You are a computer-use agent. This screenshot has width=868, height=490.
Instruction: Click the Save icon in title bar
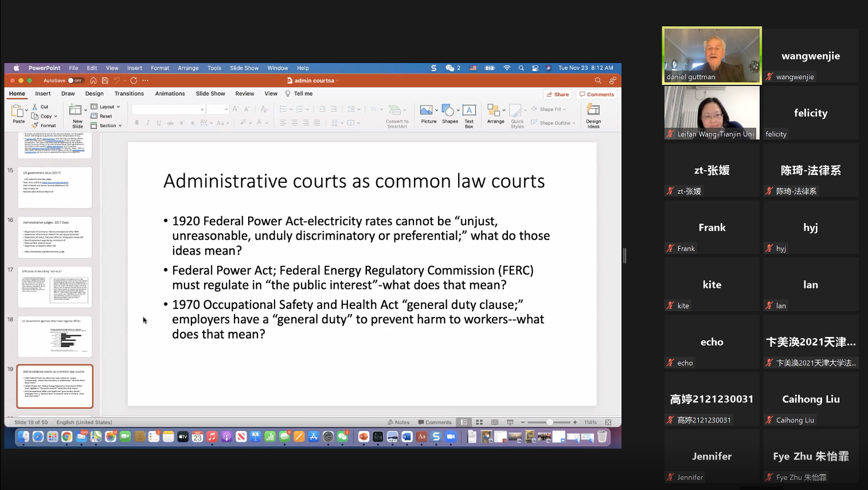pyautogui.click(x=105, y=81)
